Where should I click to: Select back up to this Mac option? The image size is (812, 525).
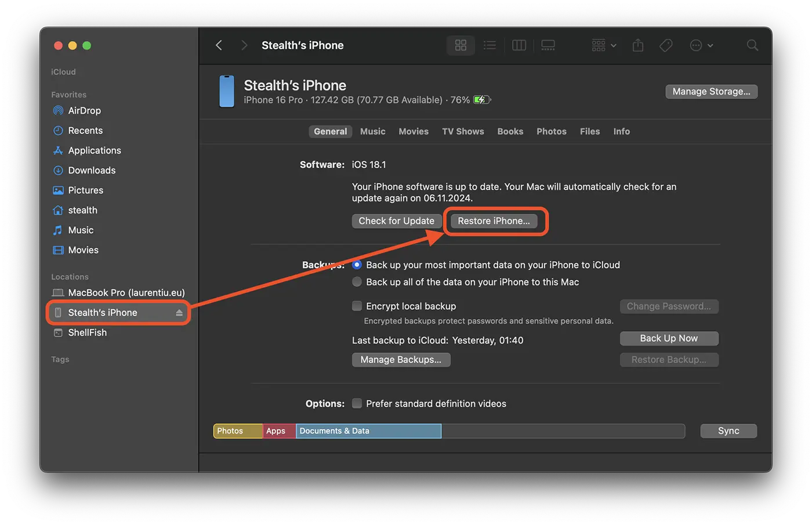(x=357, y=282)
